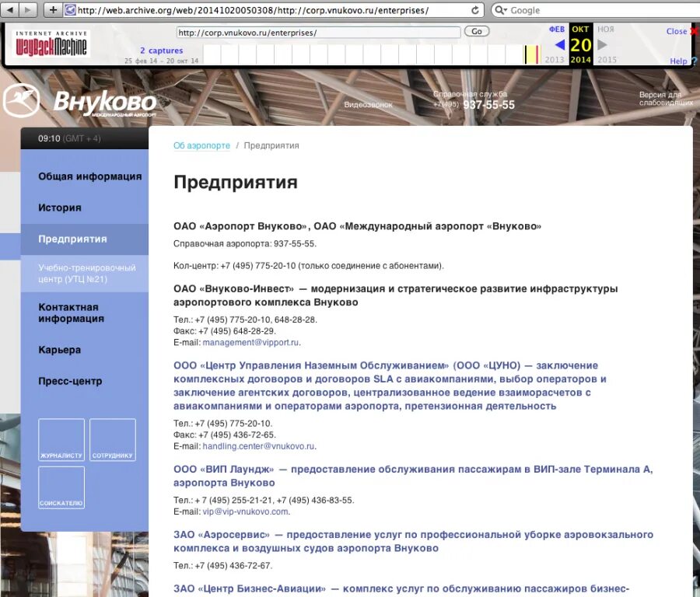The width and height of the screenshot is (700, 597).
Task: Click the Wayback URL input field
Action: pos(319,33)
